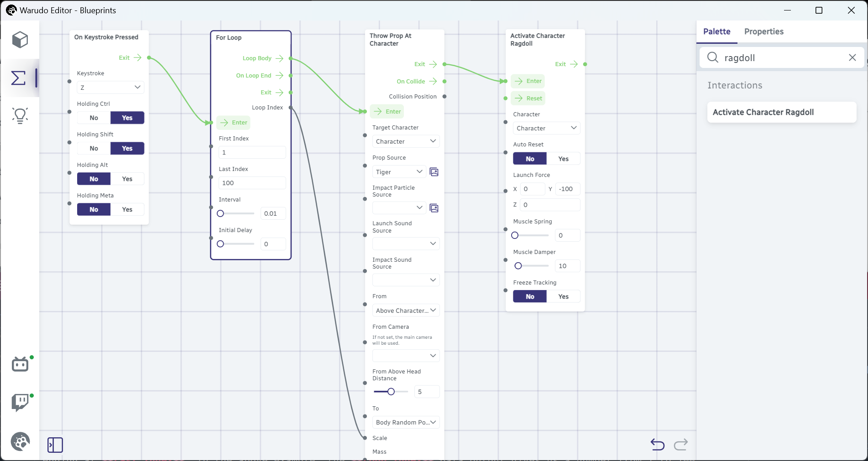Click Activate Character Ragdoll Exit arrow
Image resolution: width=868 pixels, height=461 pixels.
tap(574, 64)
